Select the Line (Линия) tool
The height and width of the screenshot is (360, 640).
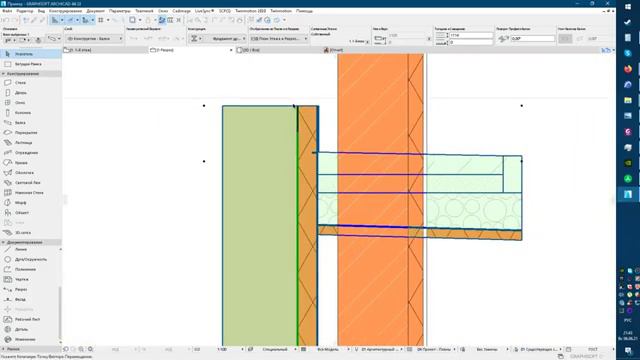(x=29, y=249)
